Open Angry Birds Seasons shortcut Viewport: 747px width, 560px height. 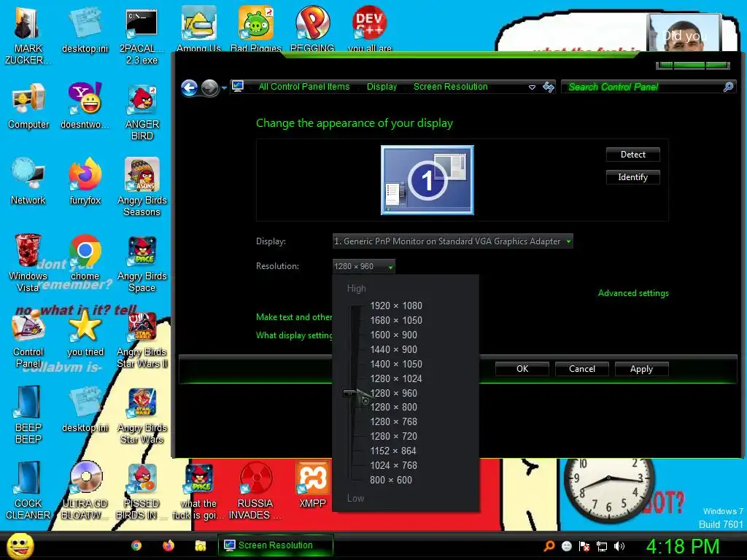142,187
